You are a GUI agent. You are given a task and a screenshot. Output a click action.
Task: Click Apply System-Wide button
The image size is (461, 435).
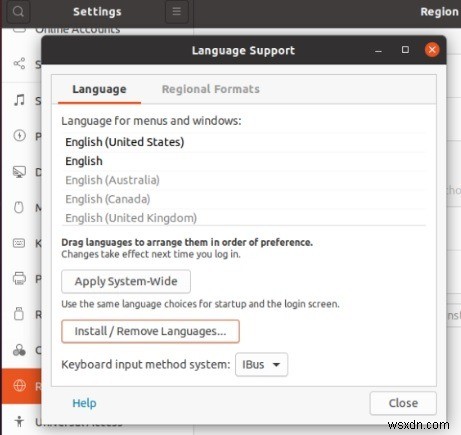[x=126, y=281]
